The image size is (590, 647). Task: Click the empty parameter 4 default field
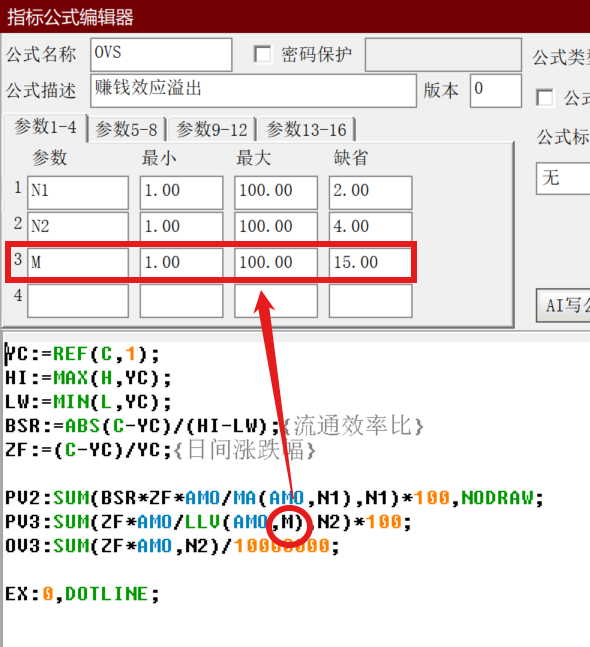(x=371, y=301)
